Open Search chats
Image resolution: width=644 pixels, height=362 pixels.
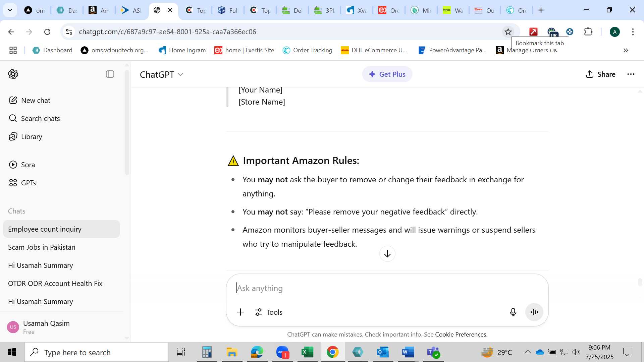[x=34, y=118]
